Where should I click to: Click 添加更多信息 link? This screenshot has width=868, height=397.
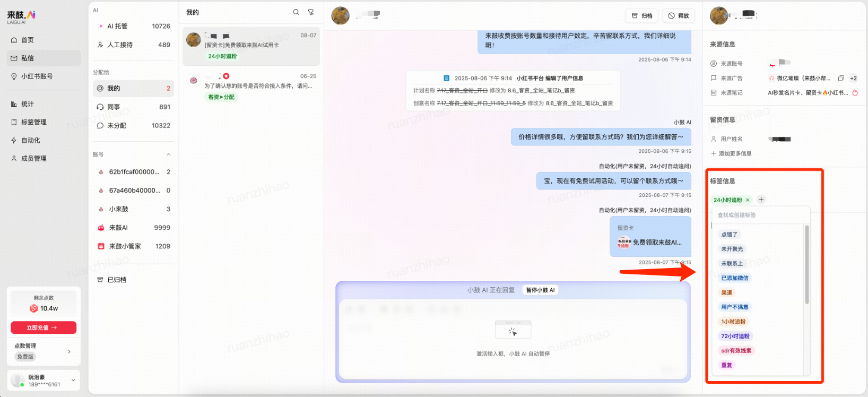pos(731,153)
